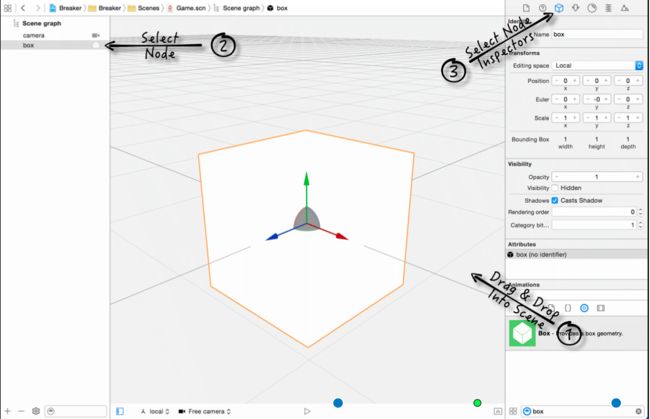Play the scene with the play triangle
650x419 pixels.
307,411
